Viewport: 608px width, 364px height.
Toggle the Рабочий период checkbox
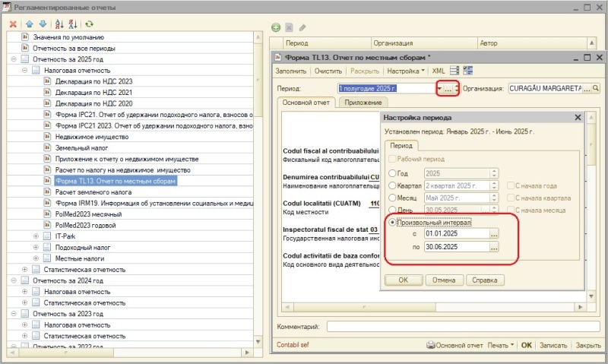392,159
